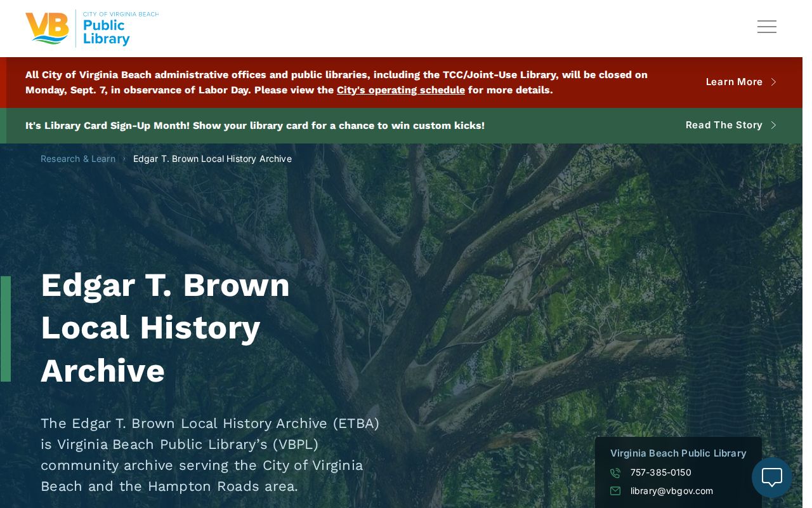Go to Research & Learn breadcrumb
The height and width of the screenshot is (508, 812).
click(78, 159)
